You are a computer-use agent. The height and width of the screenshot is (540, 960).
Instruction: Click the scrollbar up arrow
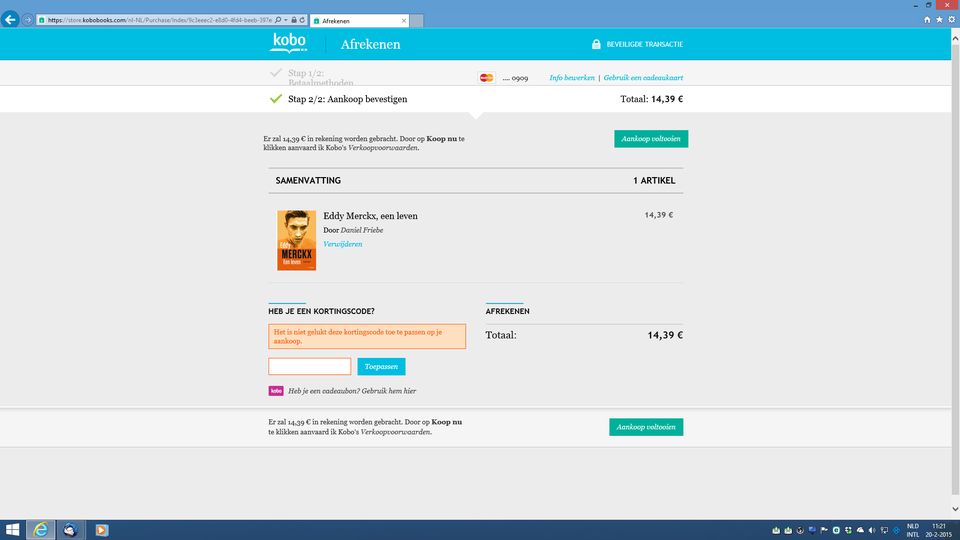(954, 38)
